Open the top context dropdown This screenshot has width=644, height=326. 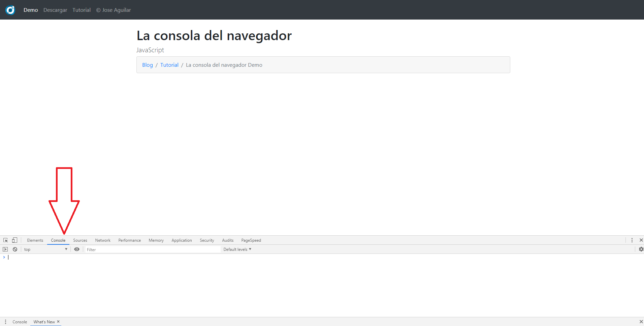click(x=45, y=249)
